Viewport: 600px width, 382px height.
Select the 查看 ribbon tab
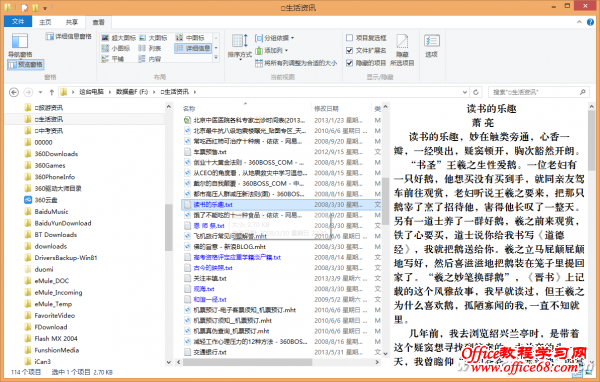click(98, 22)
